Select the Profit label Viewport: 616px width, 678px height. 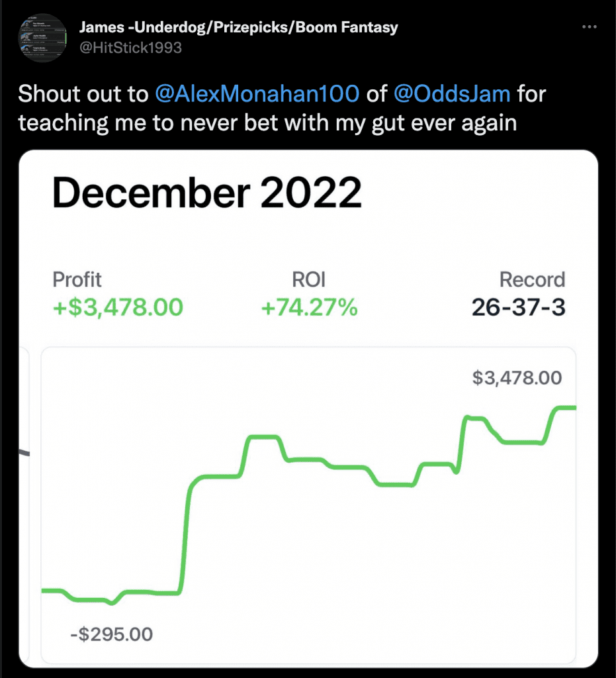[77, 280]
